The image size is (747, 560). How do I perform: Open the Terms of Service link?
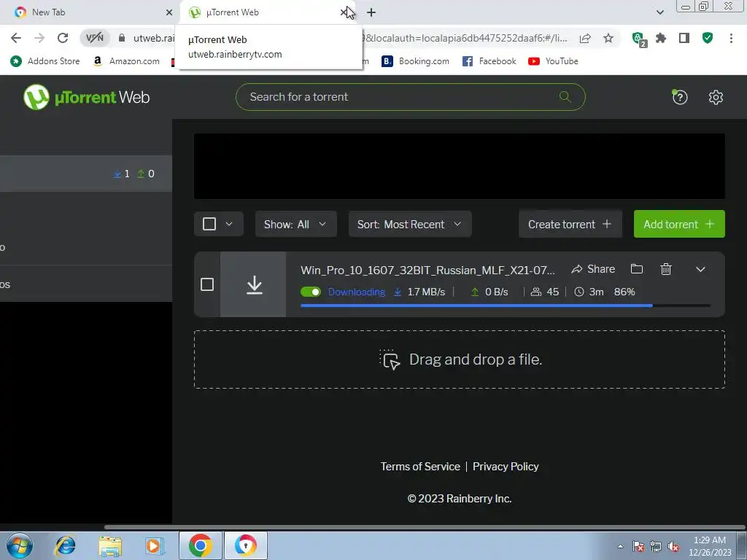pyautogui.click(x=420, y=467)
